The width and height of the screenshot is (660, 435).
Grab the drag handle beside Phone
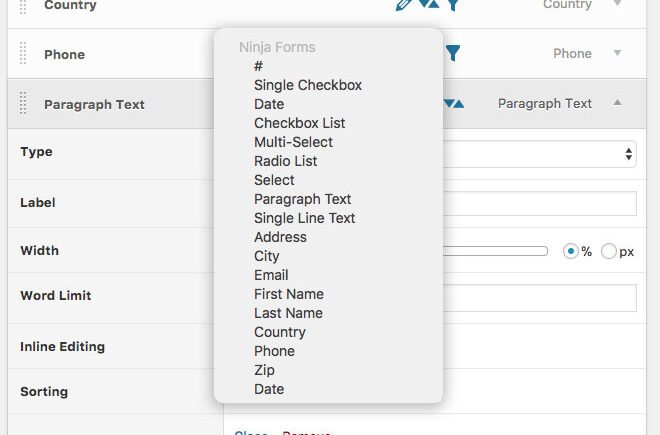(24, 54)
